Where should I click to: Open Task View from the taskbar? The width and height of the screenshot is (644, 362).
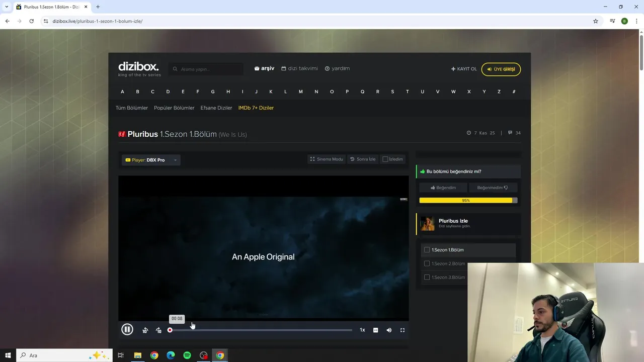(121, 355)
